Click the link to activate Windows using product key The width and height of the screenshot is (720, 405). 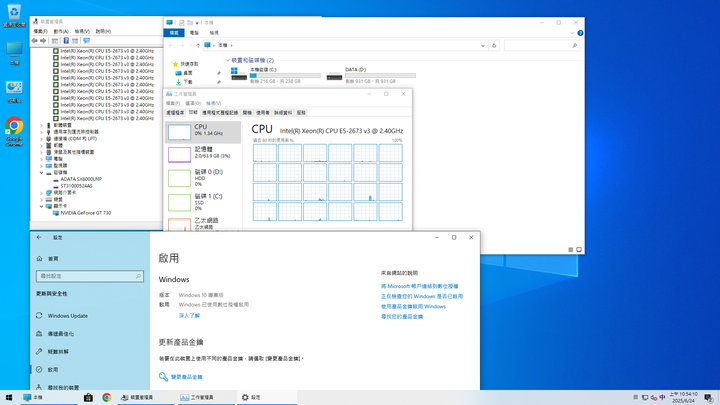coord(413,306)
